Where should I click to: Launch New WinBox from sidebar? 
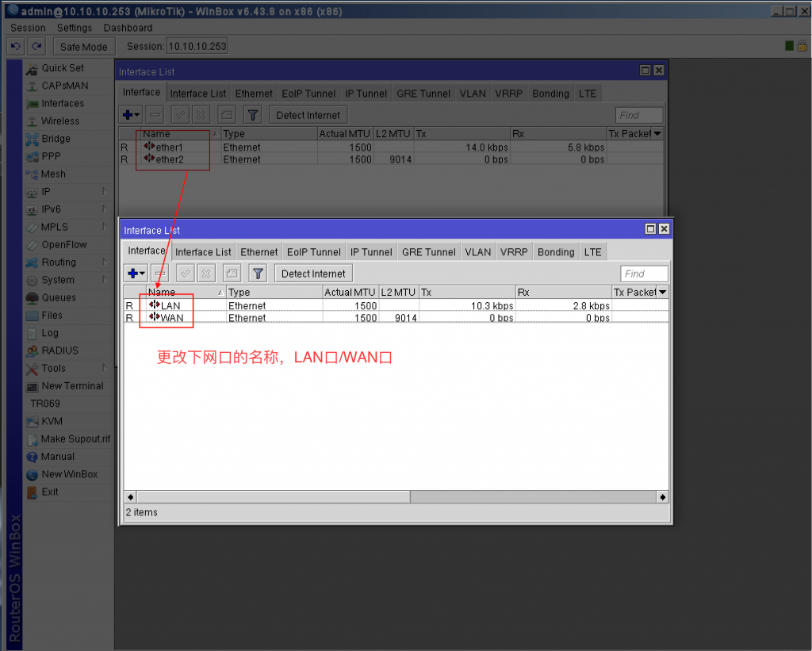[x=70, y=474]
